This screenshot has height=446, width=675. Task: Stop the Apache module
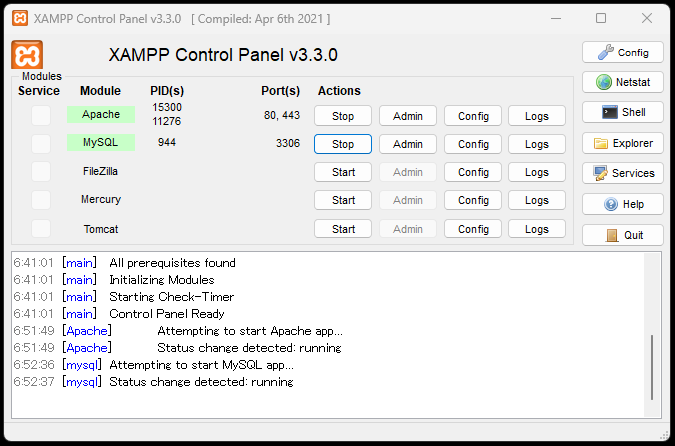click(343, 116)
